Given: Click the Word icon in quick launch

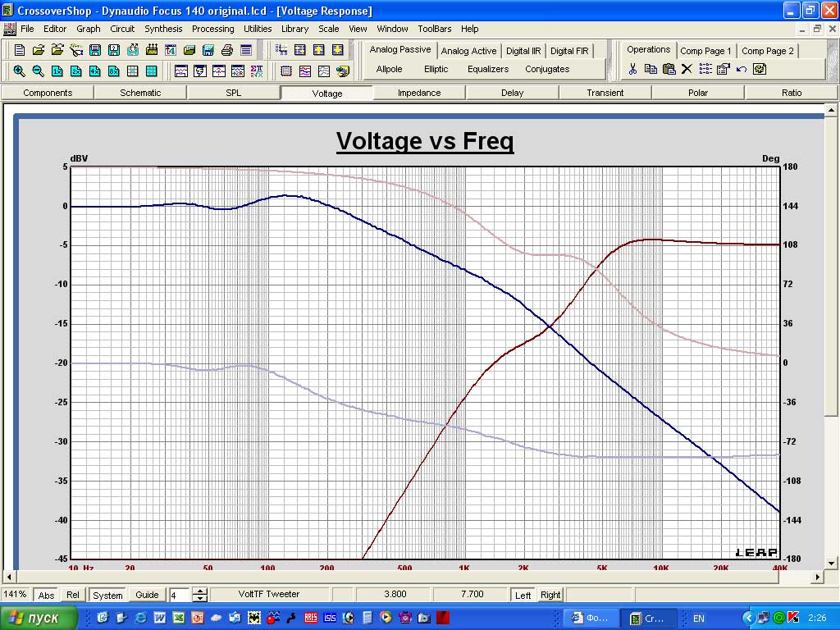Looking at the screenshot, I should pos(160,618).
